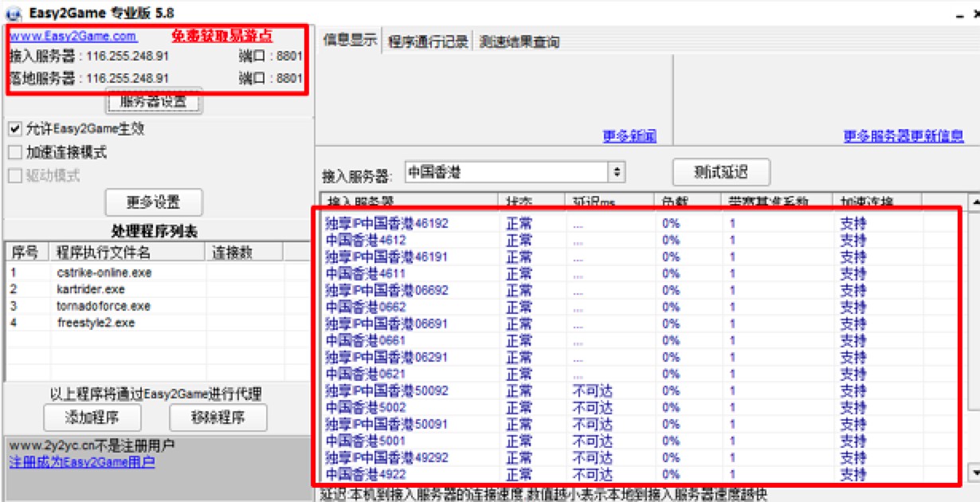Select server row 独享IP中国香港46192
Image resolution: width=980 pixels, height=502 pixels.
pos(386,223)
